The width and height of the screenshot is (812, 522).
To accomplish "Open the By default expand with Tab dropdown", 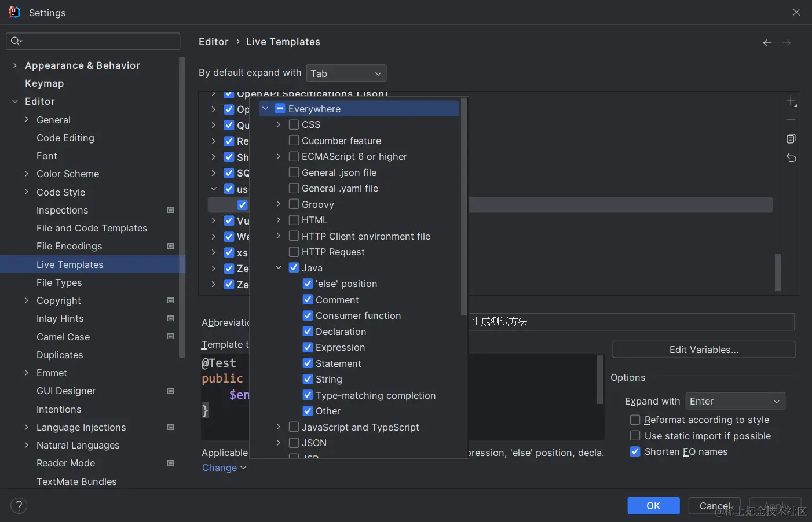I will coord(346,73).
